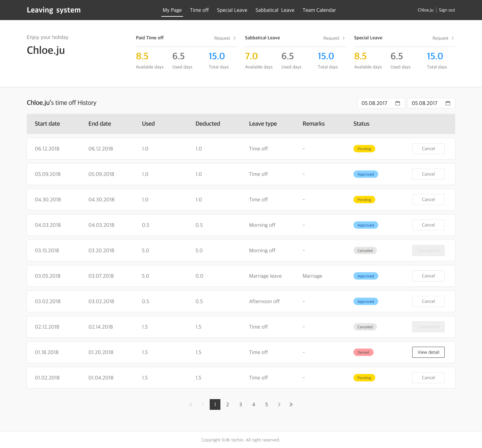Viewport: 482px width, 448px height.
Task: Go to pagination page 5
Action: pyautogui.click(x=266, y=404)
